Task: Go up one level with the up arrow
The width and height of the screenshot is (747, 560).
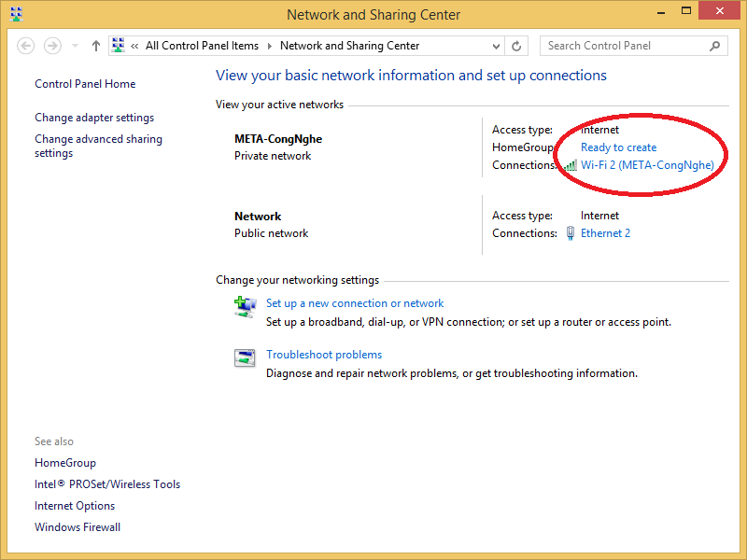Action: 96,46
